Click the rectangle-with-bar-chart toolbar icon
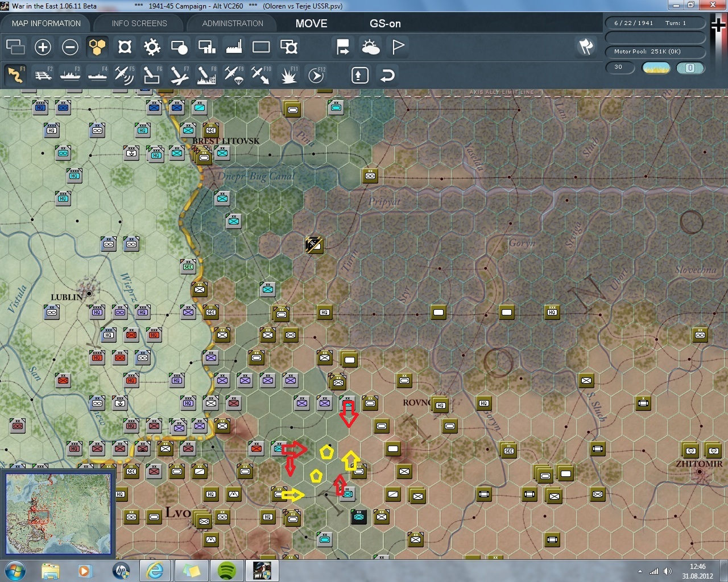 pyautogui.click(x=206, y=47)
